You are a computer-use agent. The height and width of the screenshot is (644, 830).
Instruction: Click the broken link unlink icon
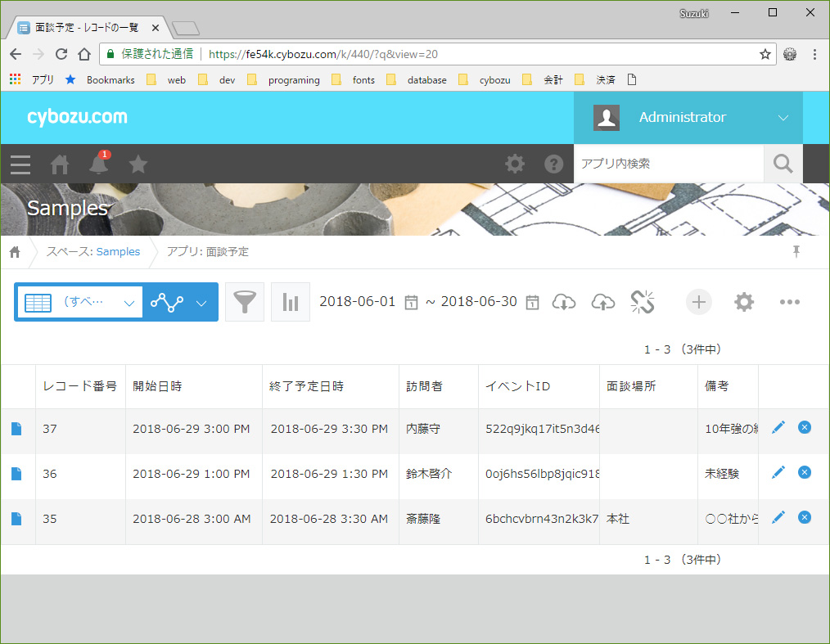point(643,302)
